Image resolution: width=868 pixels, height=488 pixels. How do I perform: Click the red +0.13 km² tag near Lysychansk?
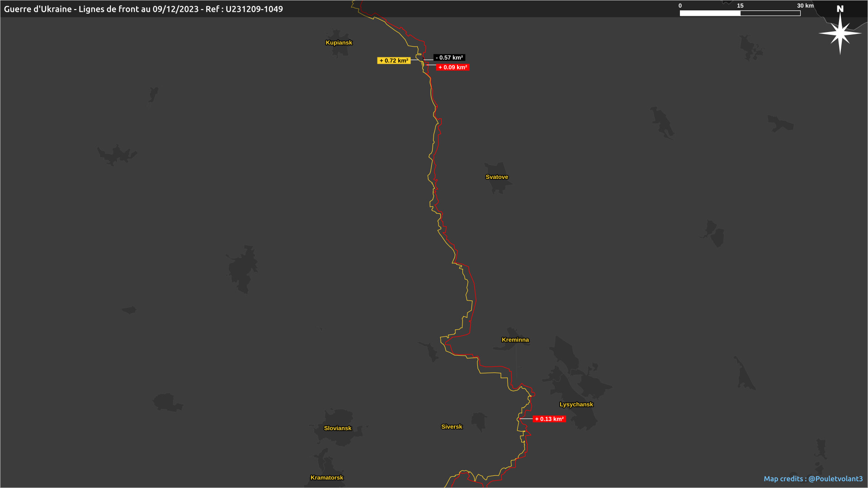549,419
